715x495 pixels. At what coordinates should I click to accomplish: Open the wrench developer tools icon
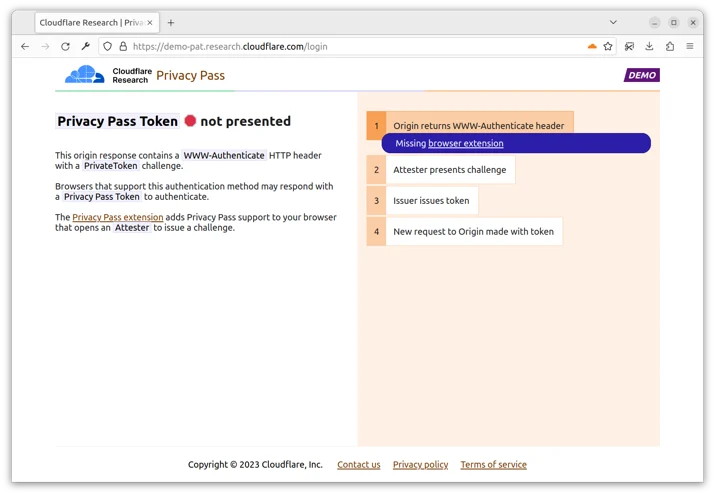[85, 46]
